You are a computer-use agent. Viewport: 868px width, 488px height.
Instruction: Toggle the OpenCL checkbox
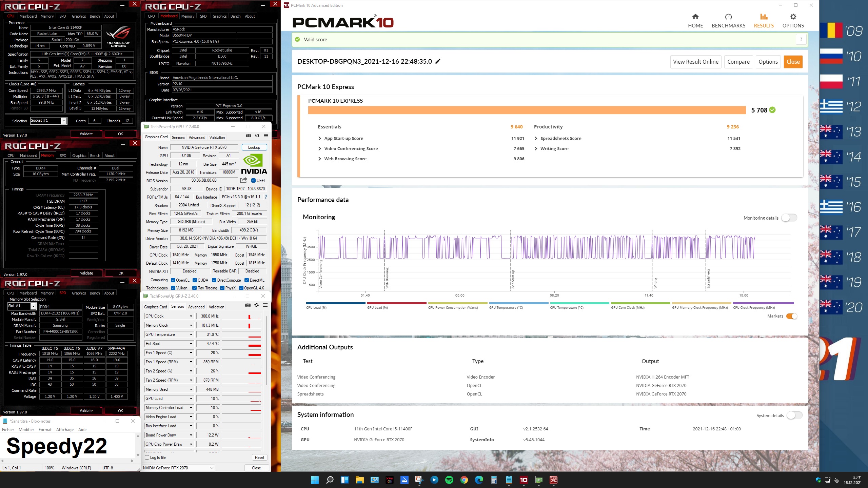[x=173, y=280]
